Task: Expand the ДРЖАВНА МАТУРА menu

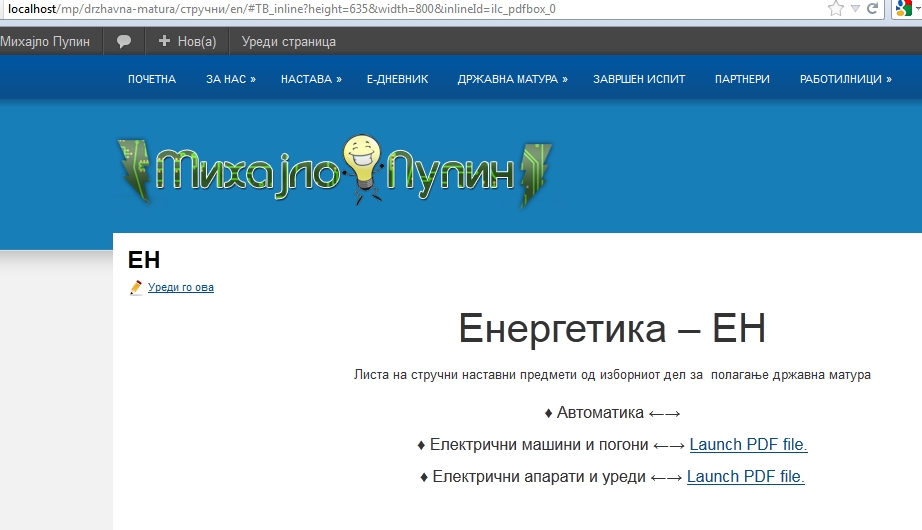Action: point(512,79)
